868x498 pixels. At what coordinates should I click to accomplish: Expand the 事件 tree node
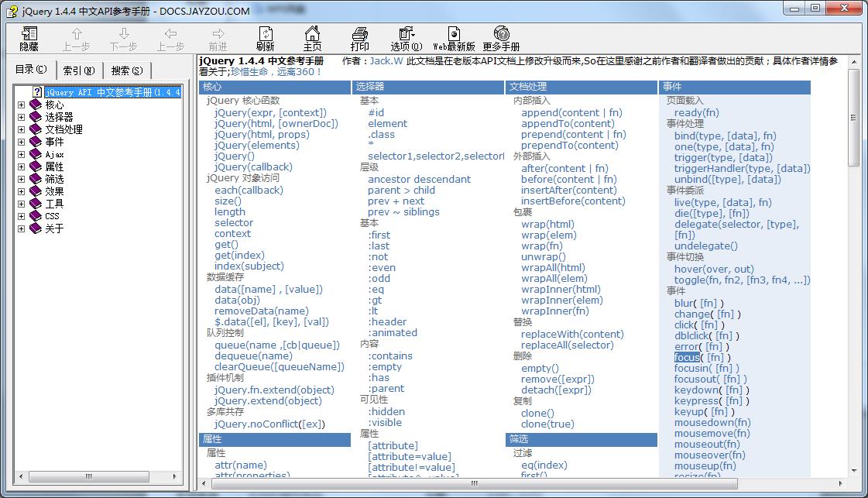click(x=21, y=142)
